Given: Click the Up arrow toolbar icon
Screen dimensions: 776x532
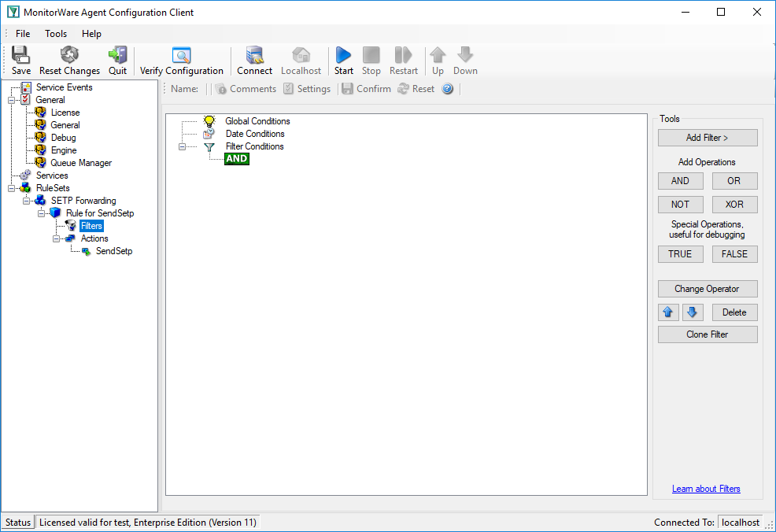Looking at the screenshot, I should [438, 55].
